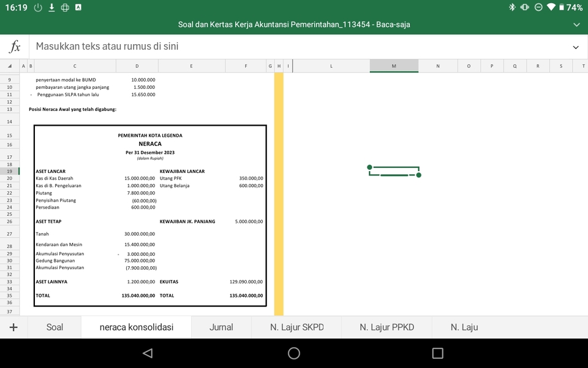Go to N. Lajur PPKD sheet
The image size is (588, 368).
click(386, 328)
